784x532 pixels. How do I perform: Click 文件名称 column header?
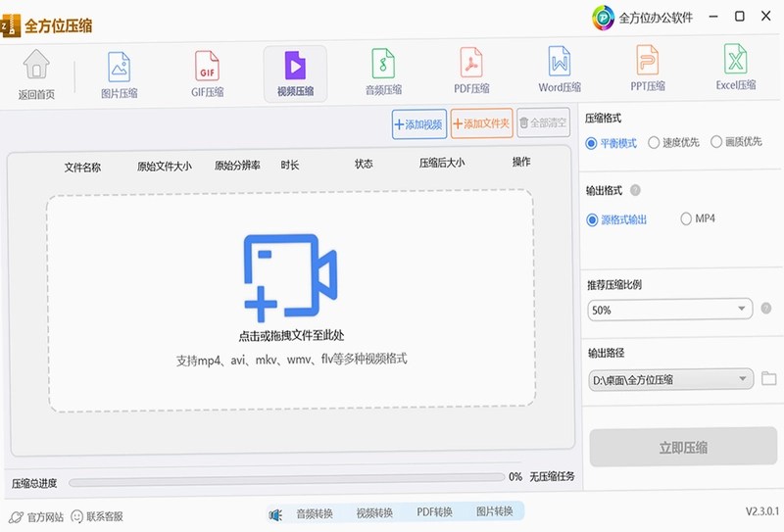click(x=82, y=167)
